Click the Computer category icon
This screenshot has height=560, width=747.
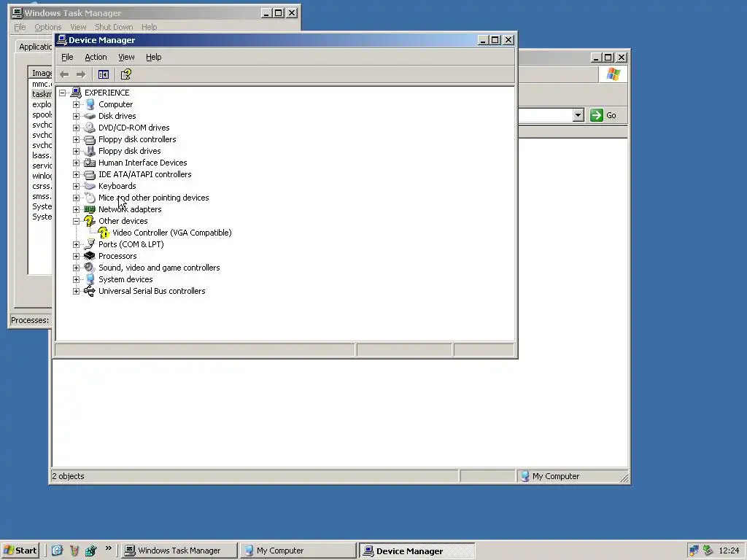pos(90,104)
